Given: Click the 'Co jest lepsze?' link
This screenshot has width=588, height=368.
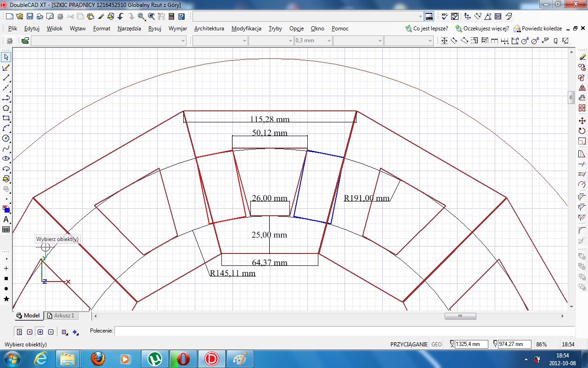Looking at the screenshot, I should tap(430, 29).
